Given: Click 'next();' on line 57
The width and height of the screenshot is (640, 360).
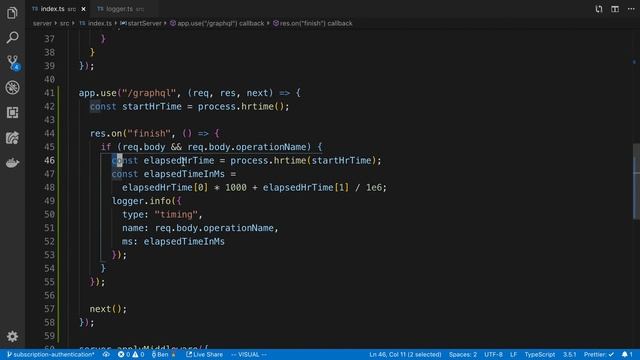Looking at the screenshot, I should (x=108, y=309).
